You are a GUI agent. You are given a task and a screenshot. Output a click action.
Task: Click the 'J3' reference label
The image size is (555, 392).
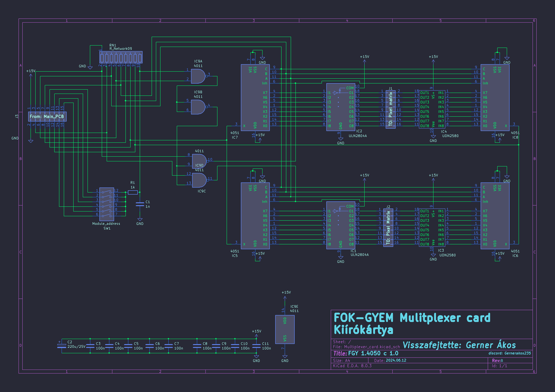click(17, 116)
